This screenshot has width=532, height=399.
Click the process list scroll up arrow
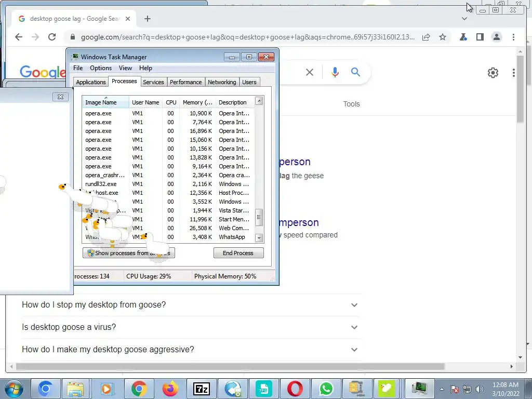pyautogui.click(x=259, y=101)
